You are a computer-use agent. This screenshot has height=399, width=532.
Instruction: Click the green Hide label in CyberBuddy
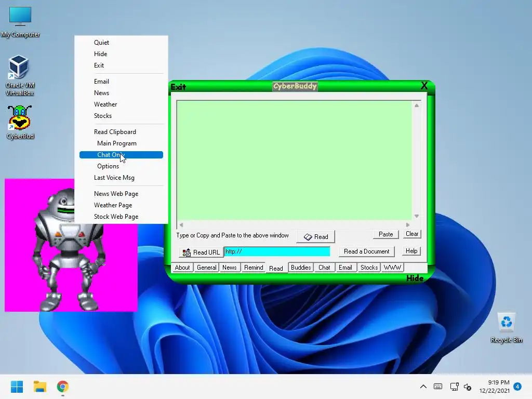(x=415, y=278)
